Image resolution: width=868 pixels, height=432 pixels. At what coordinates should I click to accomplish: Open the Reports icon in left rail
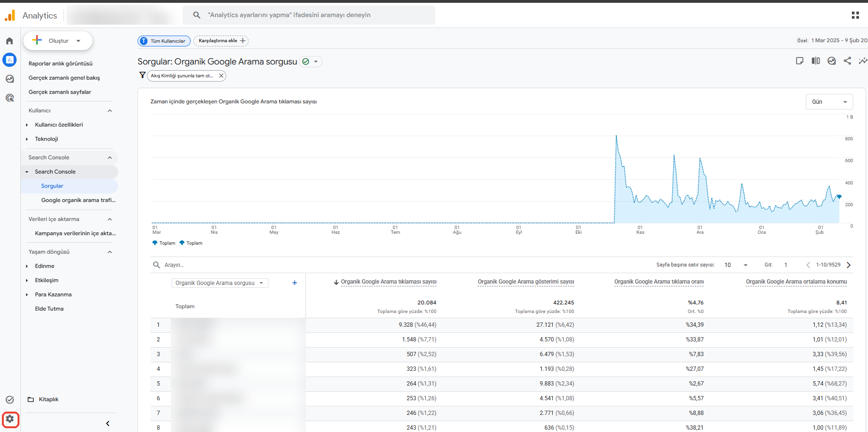tap(9, 60)
